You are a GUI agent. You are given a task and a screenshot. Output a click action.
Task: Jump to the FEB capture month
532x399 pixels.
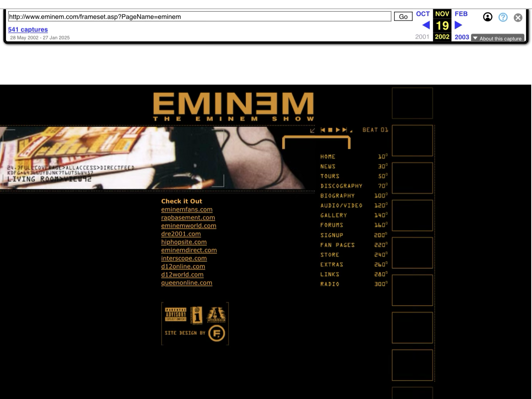pyautogui.click(x=461, y=14)
